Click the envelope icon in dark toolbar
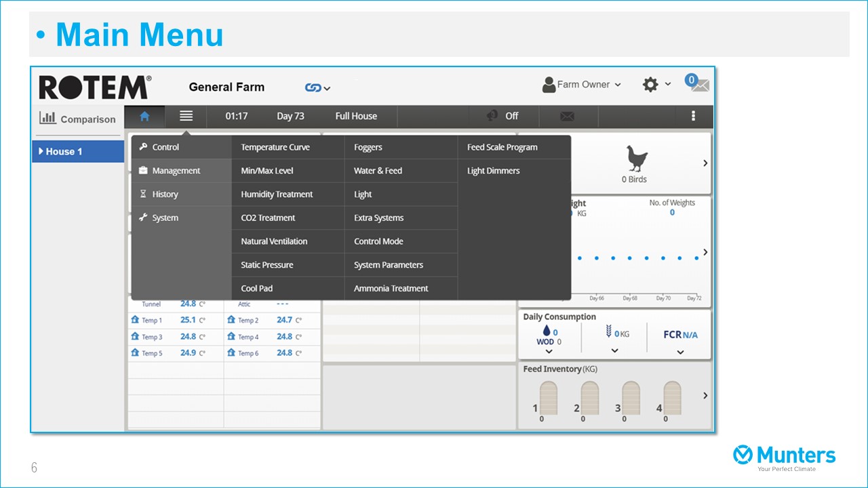The image size is (868, 488). pyautogui.click(x=568, y=117)
